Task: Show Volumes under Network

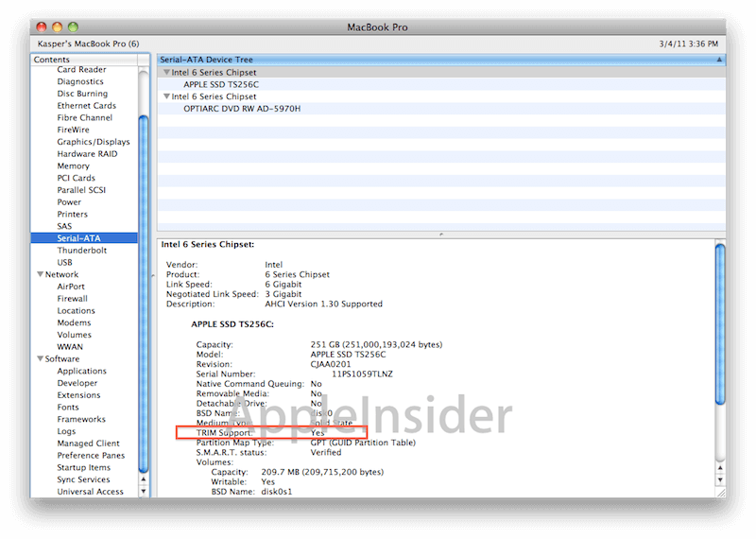Action: [x=74, y=335]
